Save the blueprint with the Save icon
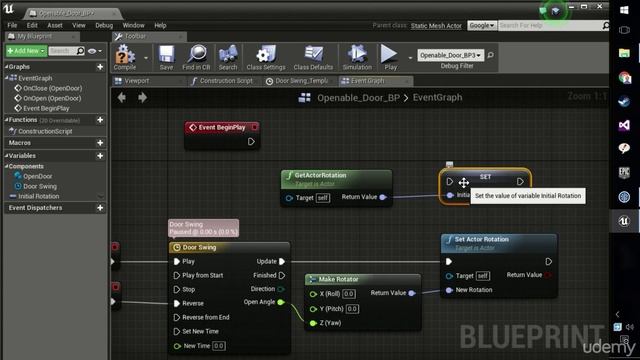 click(166, 58)
